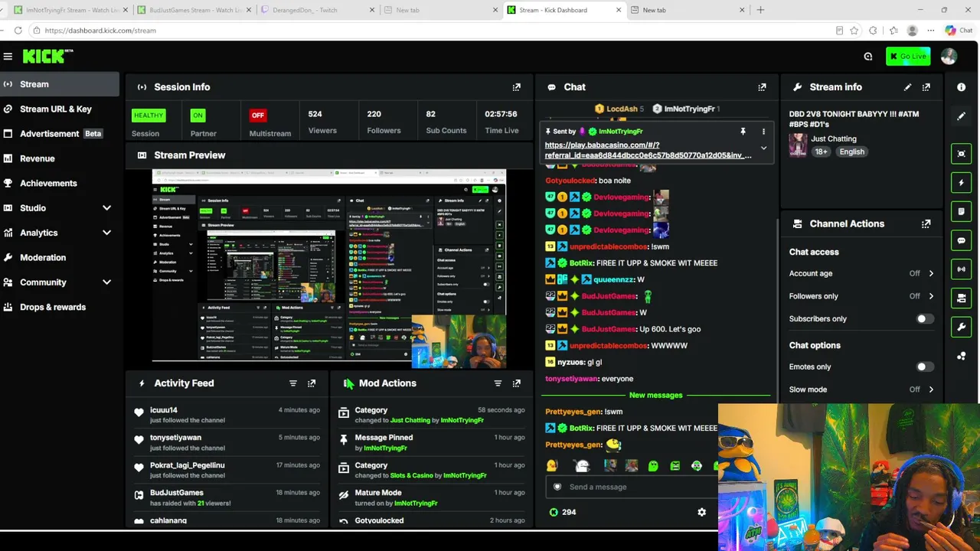Click the Send a message field
This screenshot has width=980, height=551.
[x=632, y=487]
